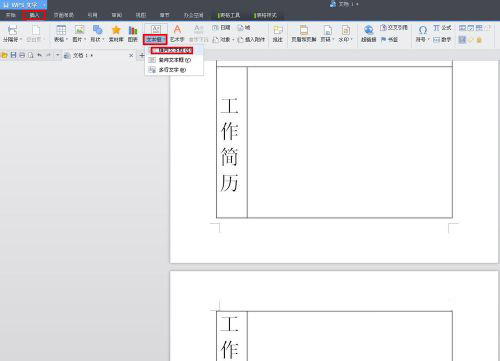Open the 开始 (Home) ribbon tab
500x361 pixels.
11,15
